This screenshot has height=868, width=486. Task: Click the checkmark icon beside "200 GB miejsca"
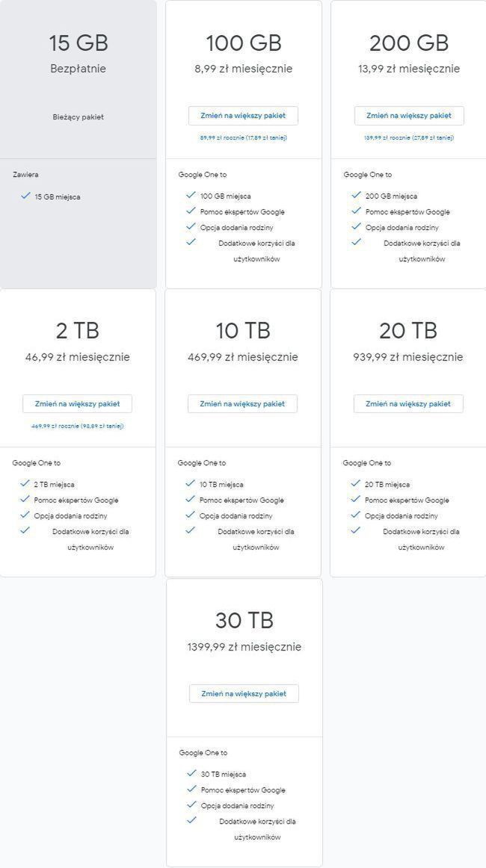357,195
